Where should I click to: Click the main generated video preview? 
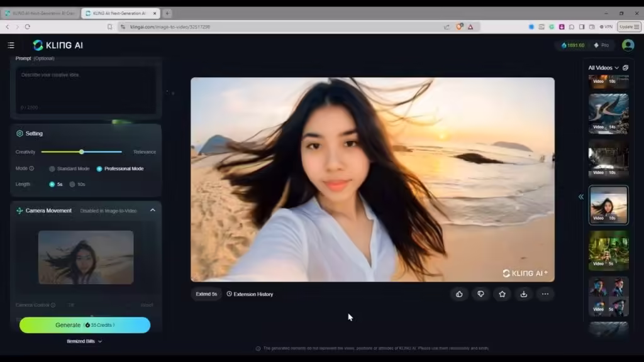click(x=372, y=179)
